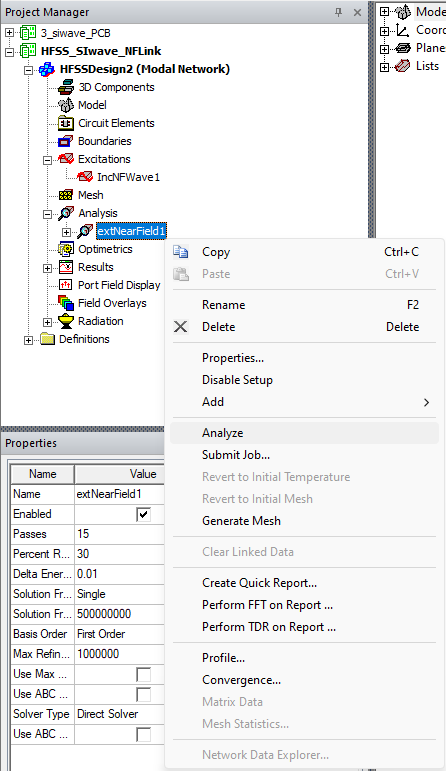Viewport: 446px width, 771px height.
Task: Click the extNearField1 setup icon
Action: click(x=85, y=231)
